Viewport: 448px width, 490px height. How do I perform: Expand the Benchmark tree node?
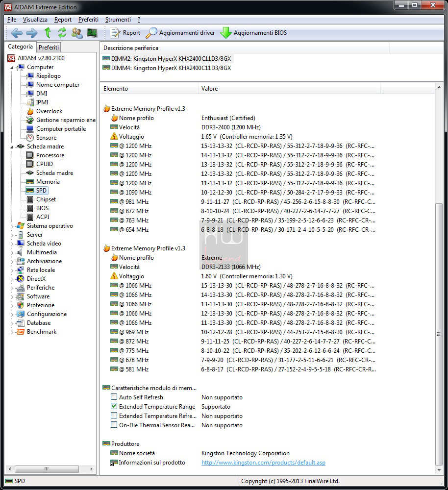coord(12,332)
